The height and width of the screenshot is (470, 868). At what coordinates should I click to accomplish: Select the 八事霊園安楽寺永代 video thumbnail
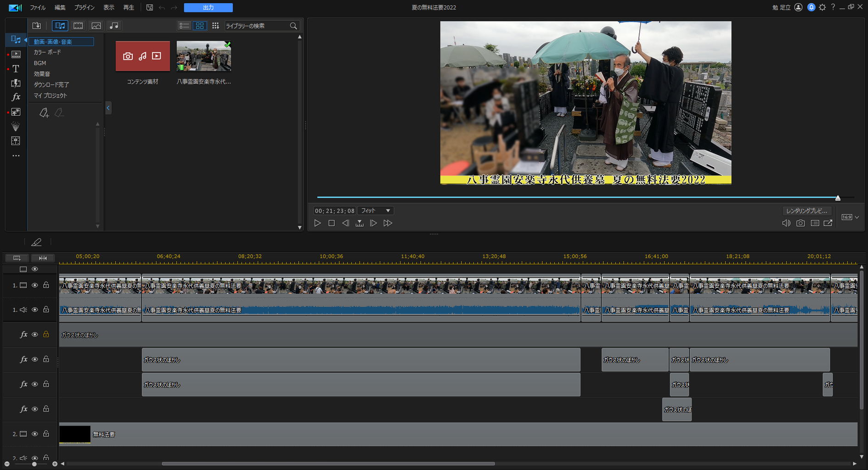pos(204,56)
